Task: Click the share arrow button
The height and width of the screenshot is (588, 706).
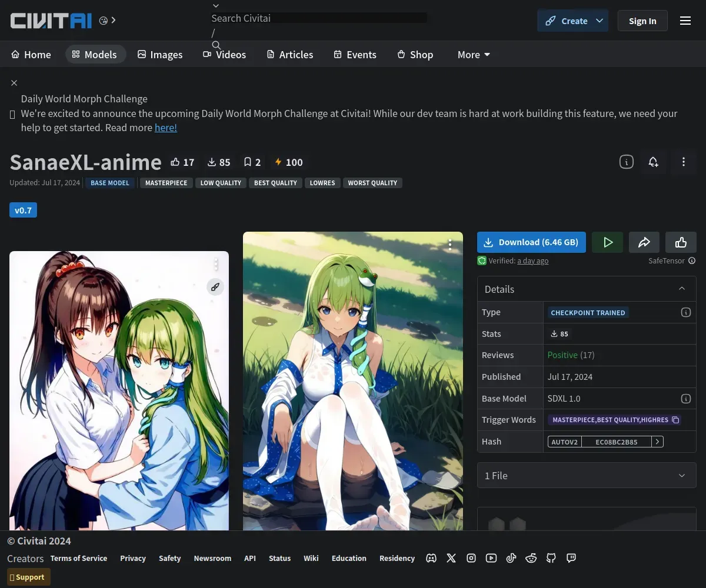Action: coord(644,242)
